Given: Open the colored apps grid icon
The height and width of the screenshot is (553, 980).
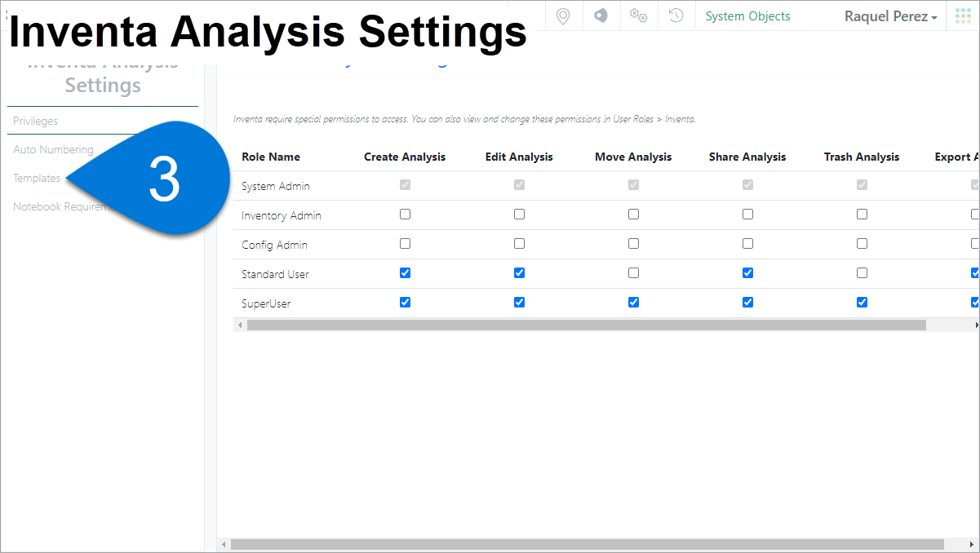Looking at the screenshot, I should (x=963, y=15).
